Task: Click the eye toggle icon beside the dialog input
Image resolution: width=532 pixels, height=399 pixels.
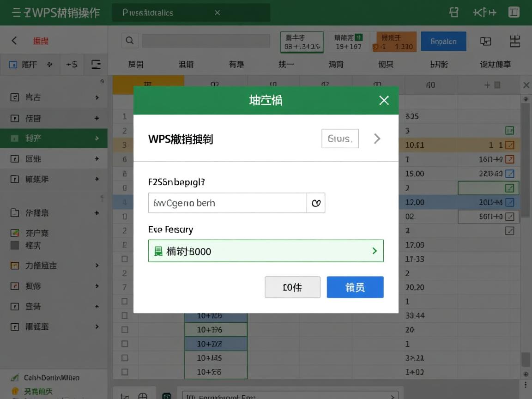Action: click(316, 203)
